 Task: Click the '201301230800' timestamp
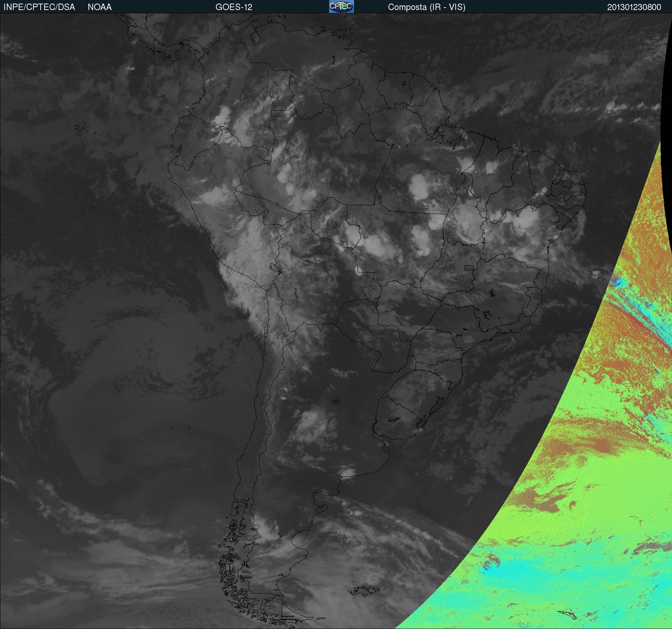tap(634, 7)
